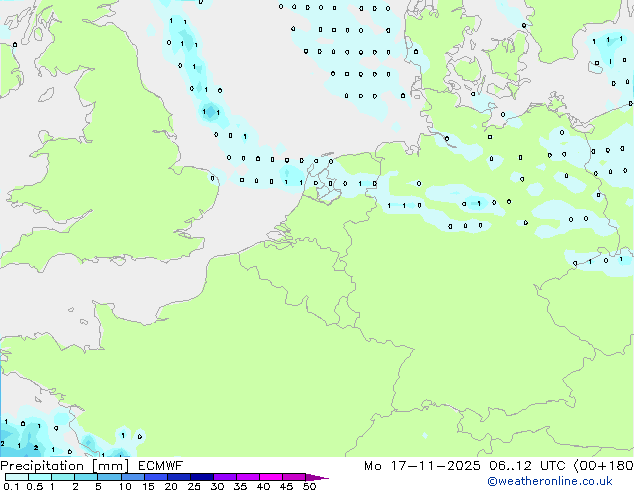The height and width of the screenshot is (490, 634).
Task: Select the '35' legend scale label
Action: [240, 486]
